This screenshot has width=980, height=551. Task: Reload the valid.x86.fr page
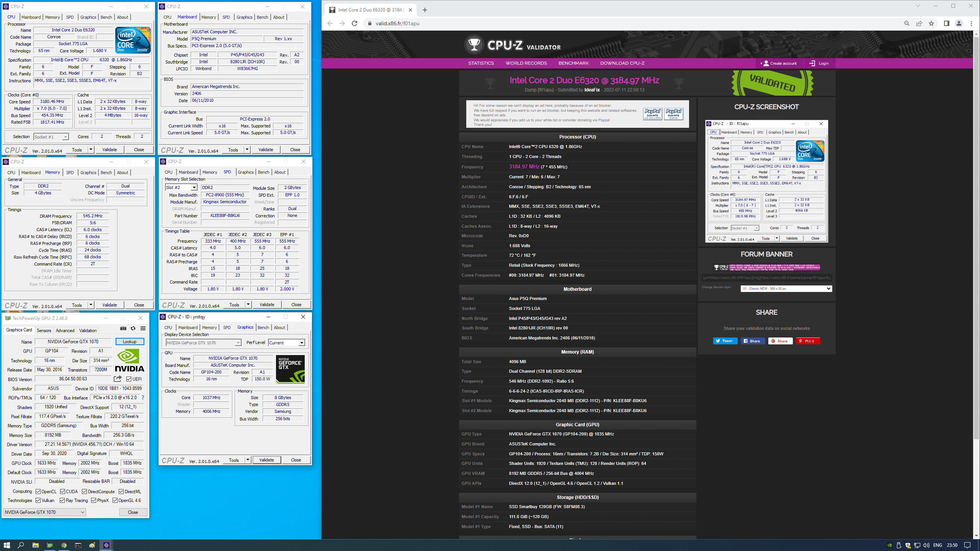354,23
